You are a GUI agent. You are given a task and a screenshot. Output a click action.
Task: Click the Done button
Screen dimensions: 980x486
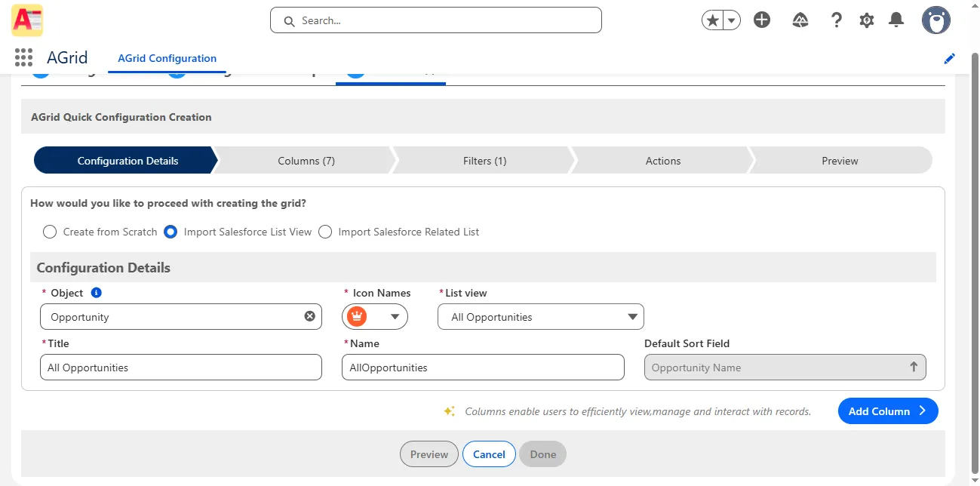(x=543, y=454)
